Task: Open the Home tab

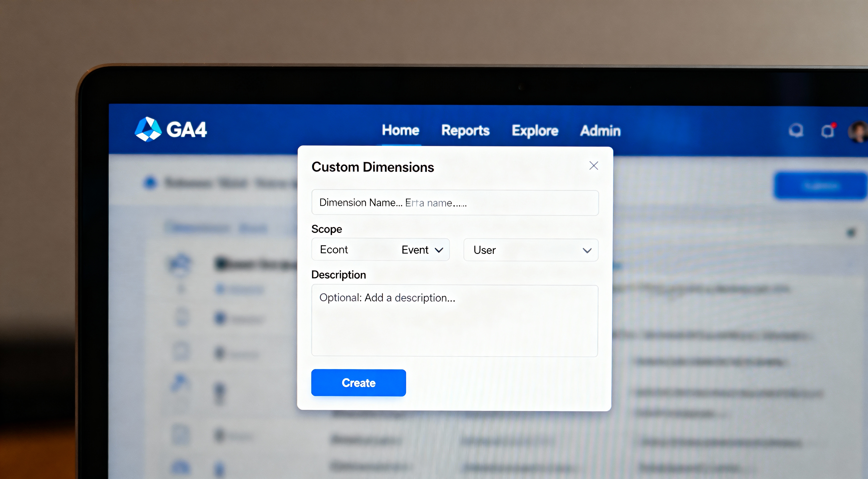Action: point(400,130)
